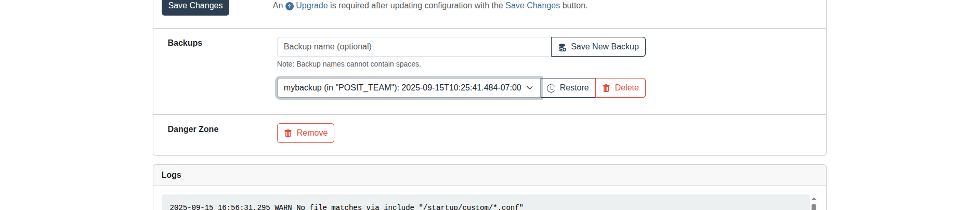Click the WARN log line text
Viewport: 980px width, 210px height.
pos(346,207)
